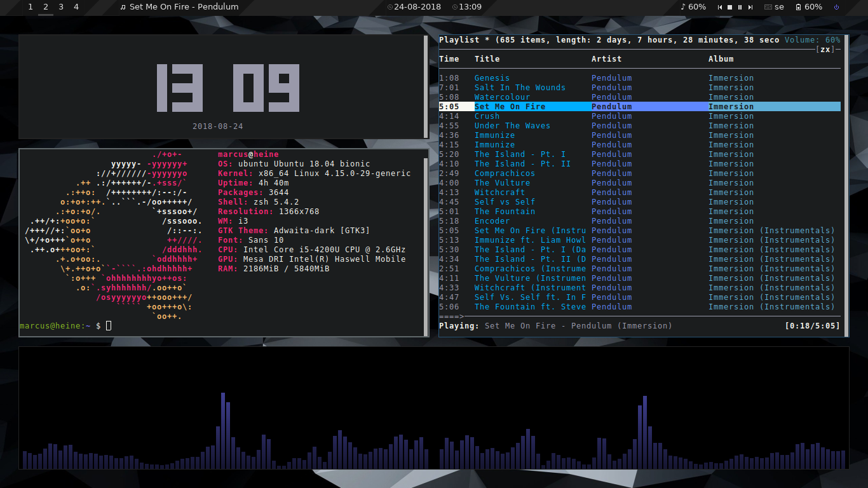
Task: Select The Fountain ft. Steve track
Action: click(639, 307)
